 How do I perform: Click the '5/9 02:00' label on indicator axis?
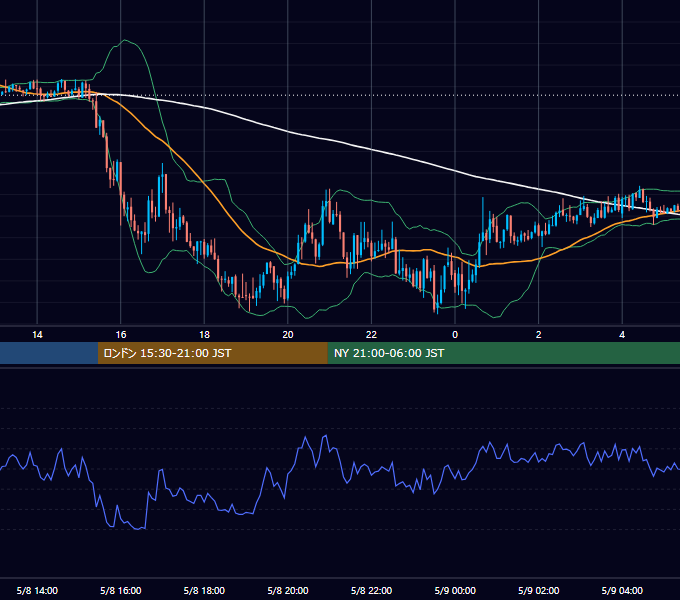(x=539, y=590)
